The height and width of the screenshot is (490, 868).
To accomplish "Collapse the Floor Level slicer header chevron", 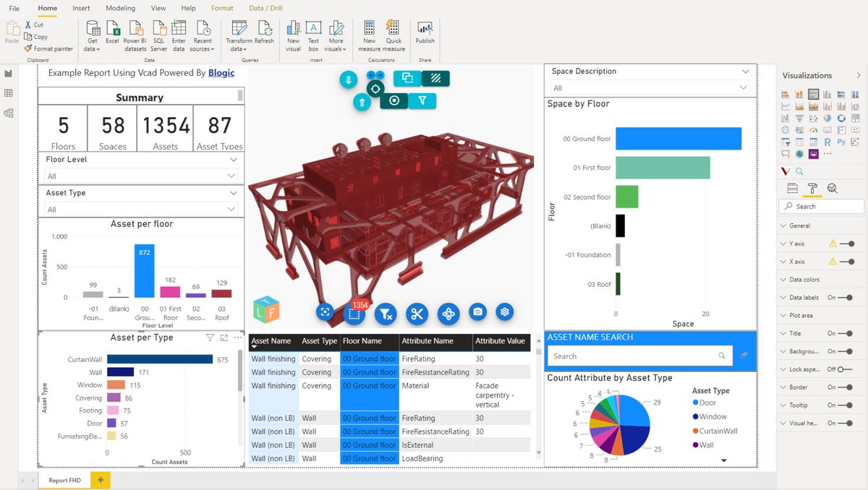I will [233, 160].
